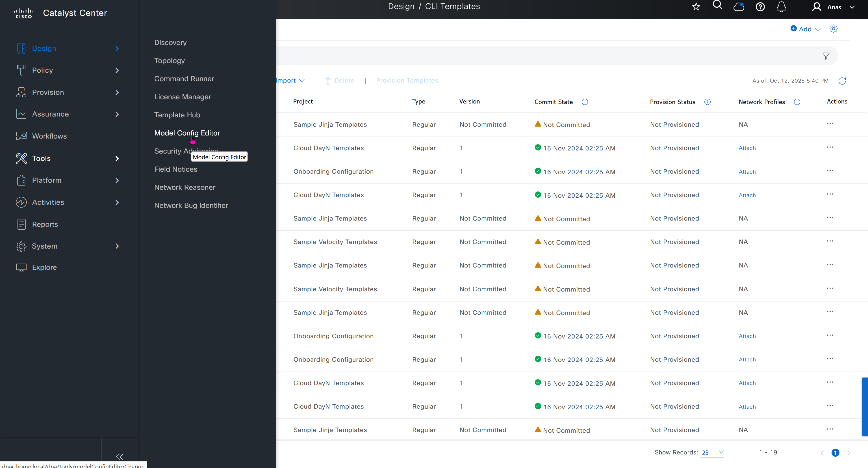Click the filter funnel icon
Viewport: 868px width, 468px height.
coord(826,56)
